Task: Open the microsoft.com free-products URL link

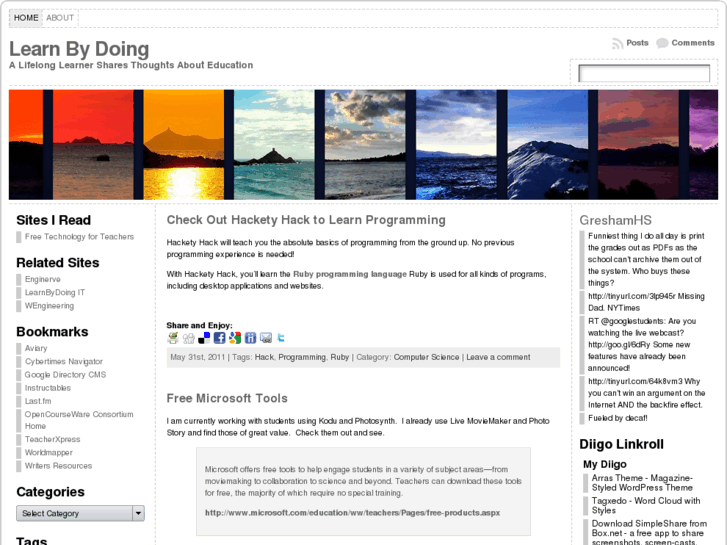Action: click(x=352, y=513)
